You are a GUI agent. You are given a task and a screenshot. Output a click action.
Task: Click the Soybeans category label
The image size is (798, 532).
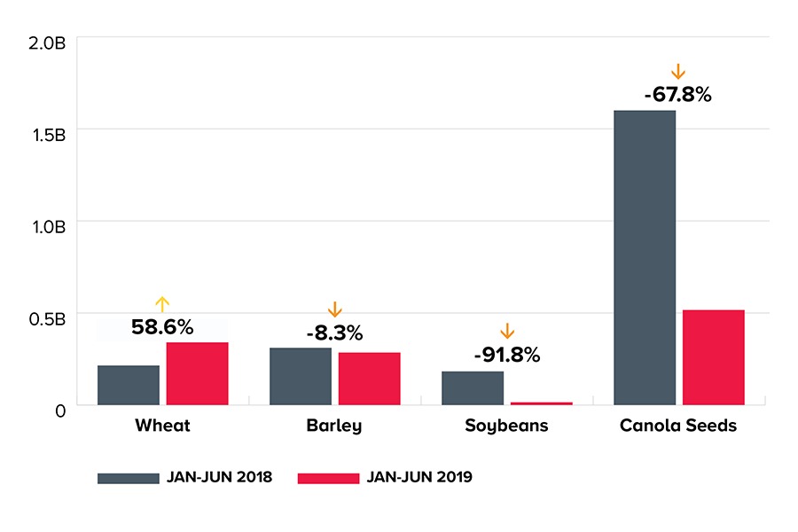(506, 426)
